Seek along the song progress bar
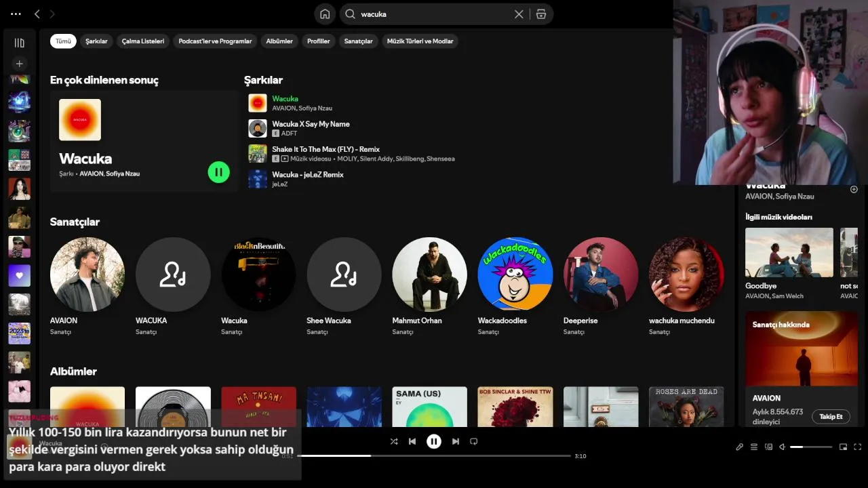Viewport: 868px width, 488px height. point(434,456)
